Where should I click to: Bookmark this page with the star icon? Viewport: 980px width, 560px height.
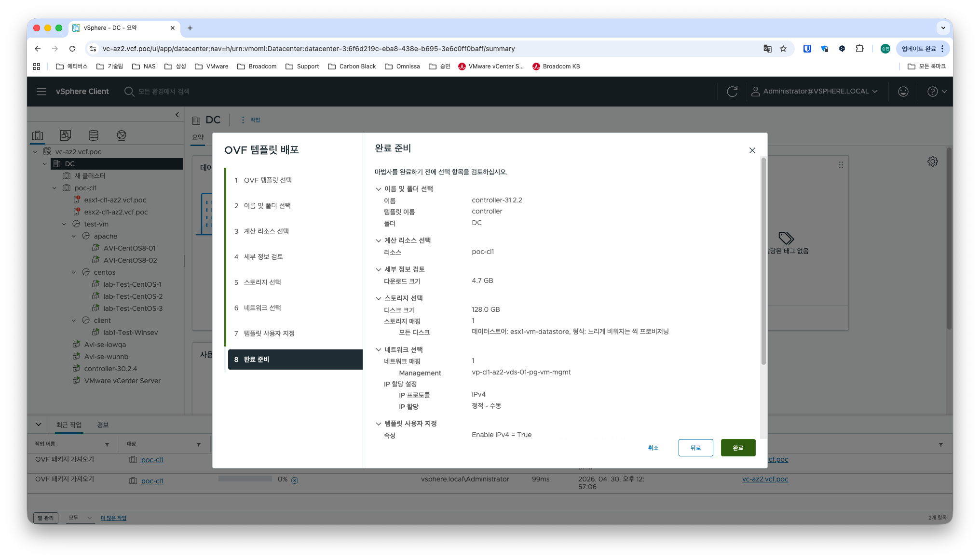click(783, 49)
